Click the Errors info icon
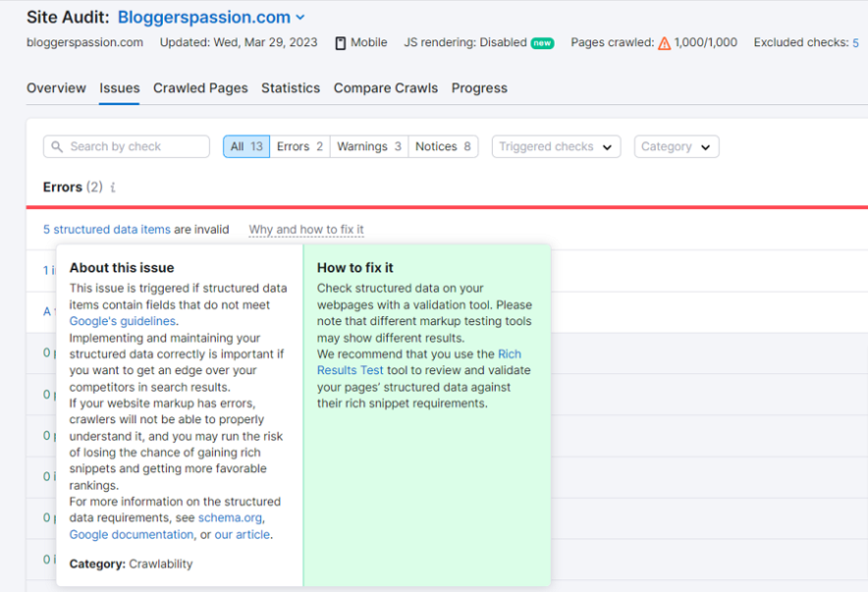Image resolution: width=868 pixels, height=592 pixels. (x=113, y=188)
